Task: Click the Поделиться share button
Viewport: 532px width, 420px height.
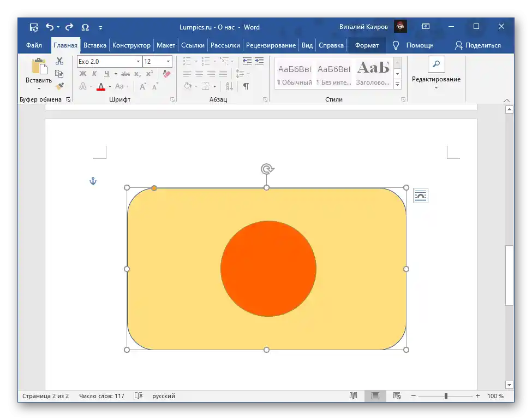Action: 477,45
